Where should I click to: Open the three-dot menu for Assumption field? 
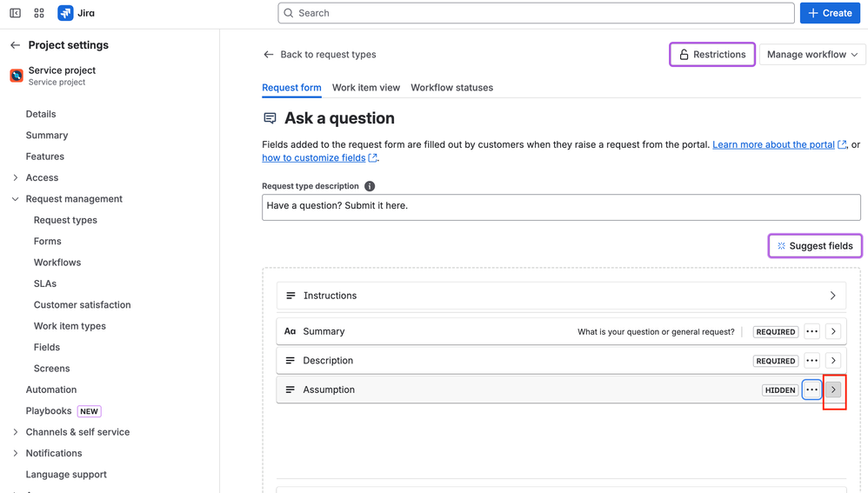click(811, 390)
